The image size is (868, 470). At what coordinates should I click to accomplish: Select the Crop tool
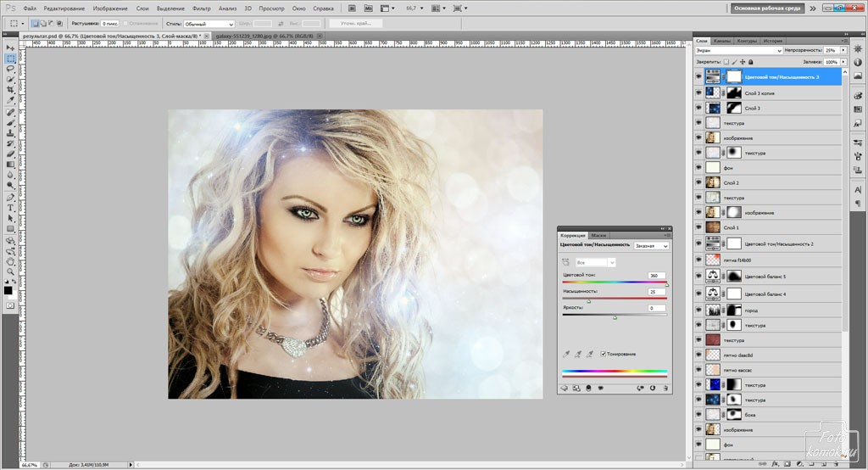coord(11,91)
